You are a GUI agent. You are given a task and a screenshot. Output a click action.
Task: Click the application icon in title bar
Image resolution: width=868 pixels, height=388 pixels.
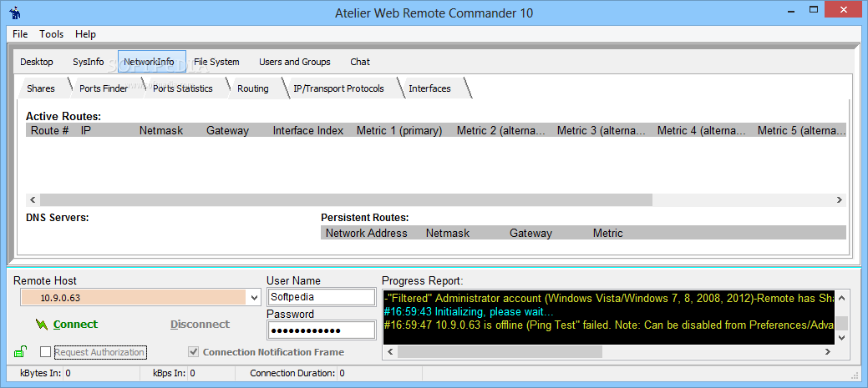[16, 13]
